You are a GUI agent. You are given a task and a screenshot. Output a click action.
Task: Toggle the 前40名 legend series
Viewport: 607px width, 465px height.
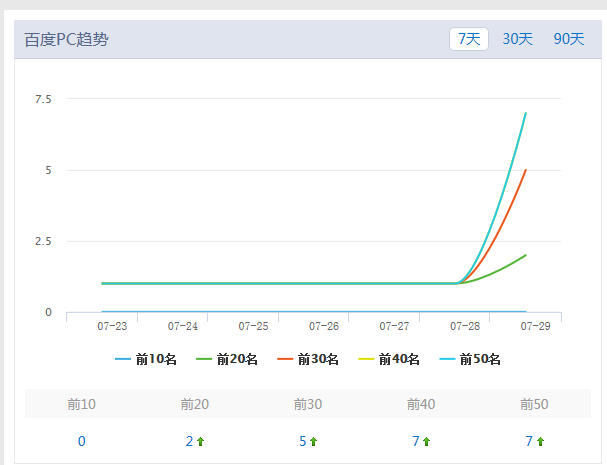coord(389,359)
